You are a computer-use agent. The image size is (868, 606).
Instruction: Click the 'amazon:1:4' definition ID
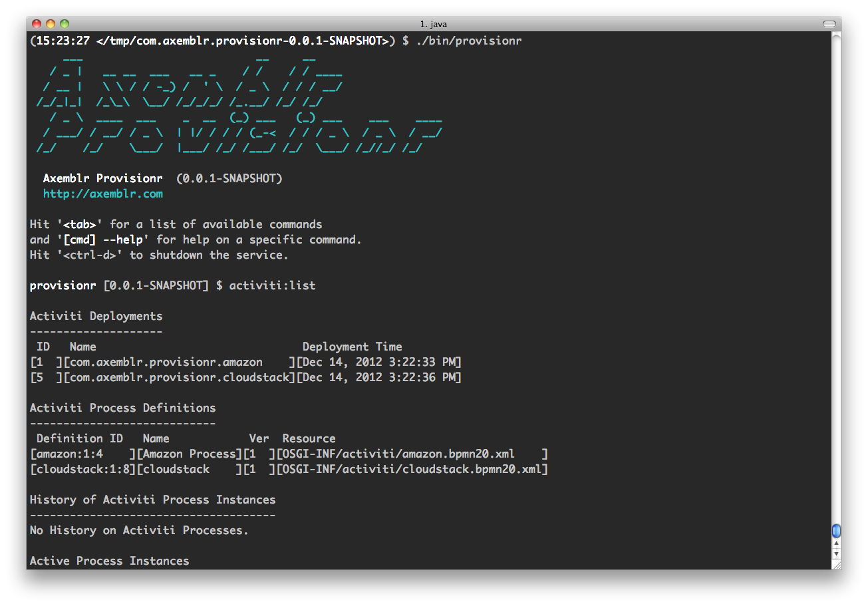click(70, 454)
